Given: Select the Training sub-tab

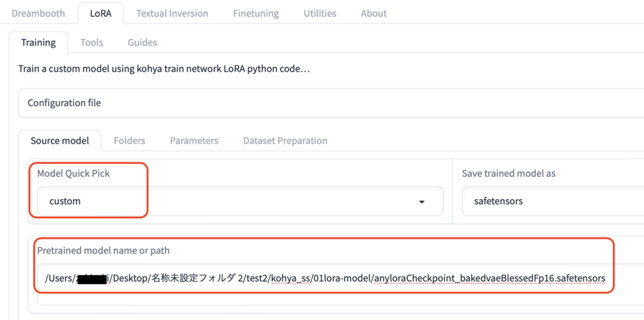Looking at the screenshot, I should pyautogui.click(x=38, y=42).
